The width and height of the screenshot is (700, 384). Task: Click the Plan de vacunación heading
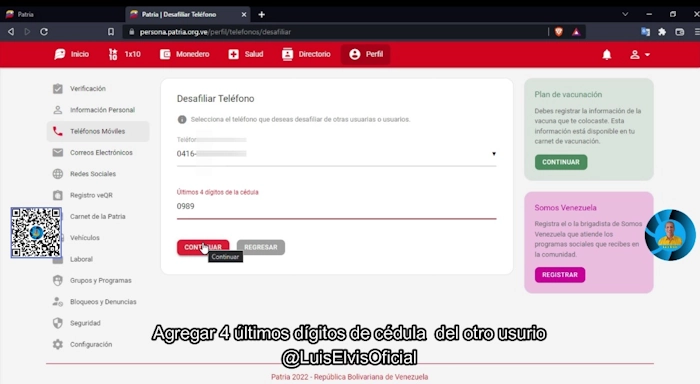pyautogui.click(x=568, y=95)
